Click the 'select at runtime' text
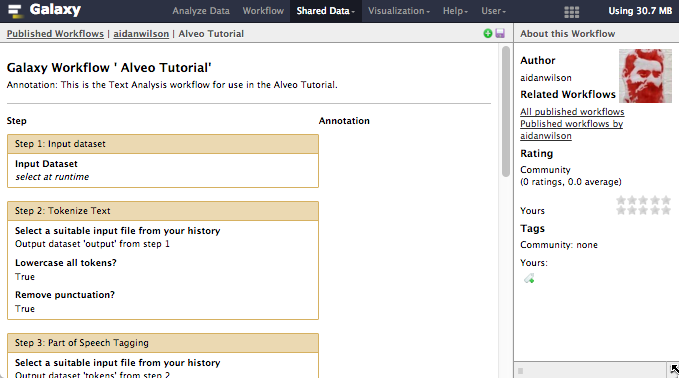This screenshot has height=378, width=679. pos(52,177)
